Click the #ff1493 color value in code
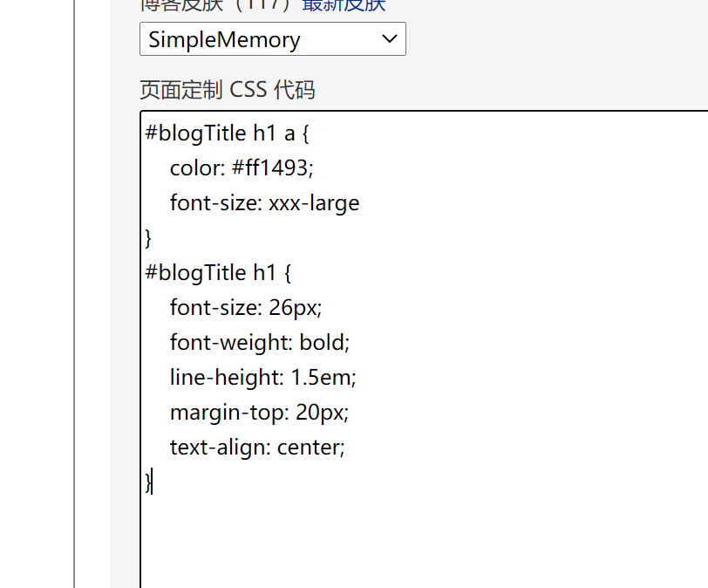 pyautogui.click(x=270, y=168)
